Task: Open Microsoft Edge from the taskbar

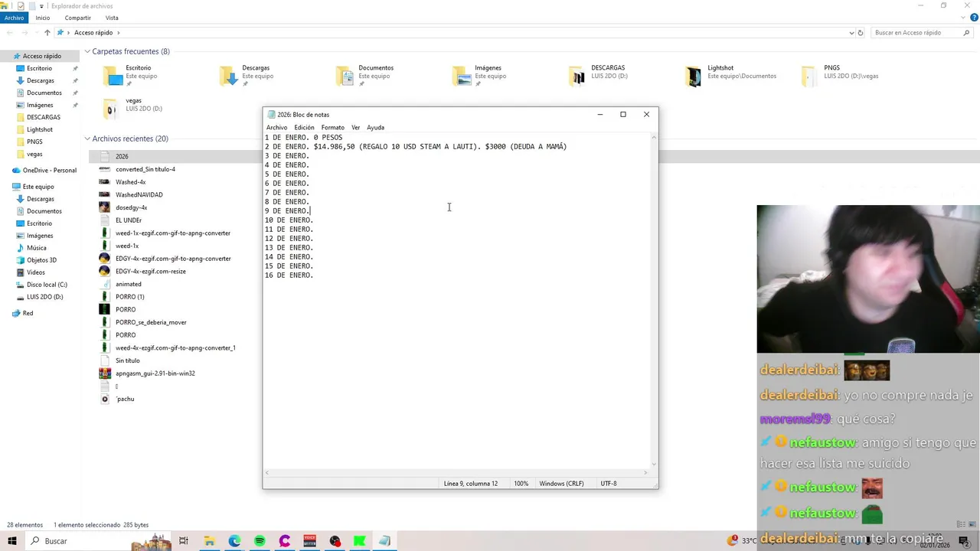Action: pyautogui.click(x=234, y=541)
